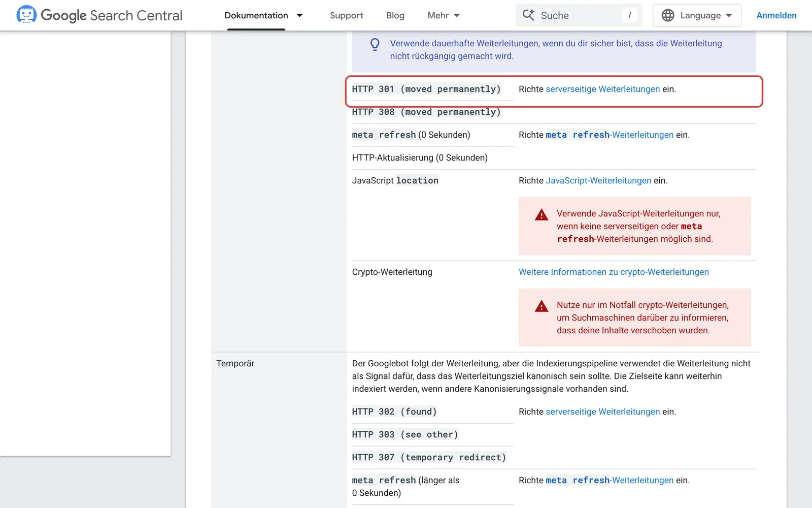
Task: Click the slash keyboard shortcut hint in search
Action: coord(629,15)
